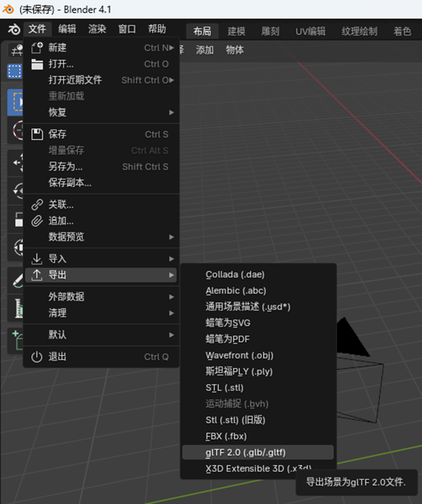This screenshot has width=422, height=504.
Task: Click the paperclip icon beside 追加
Action: coord(37,221)
